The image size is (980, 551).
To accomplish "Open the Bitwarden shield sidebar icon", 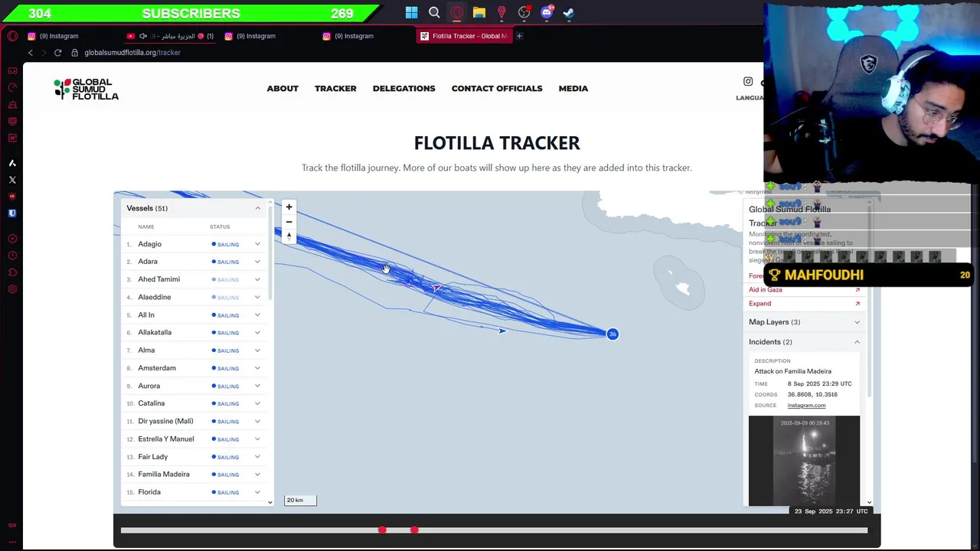I will tap(12, 214).
